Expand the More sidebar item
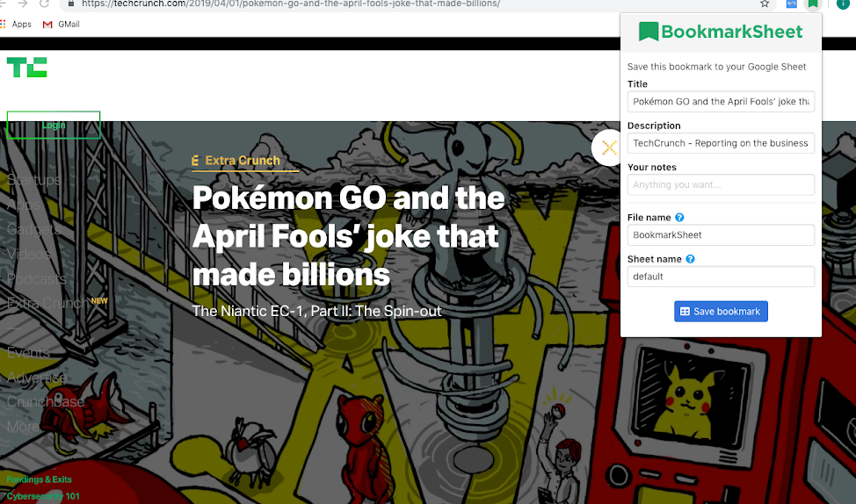 (x=22, y=426)
